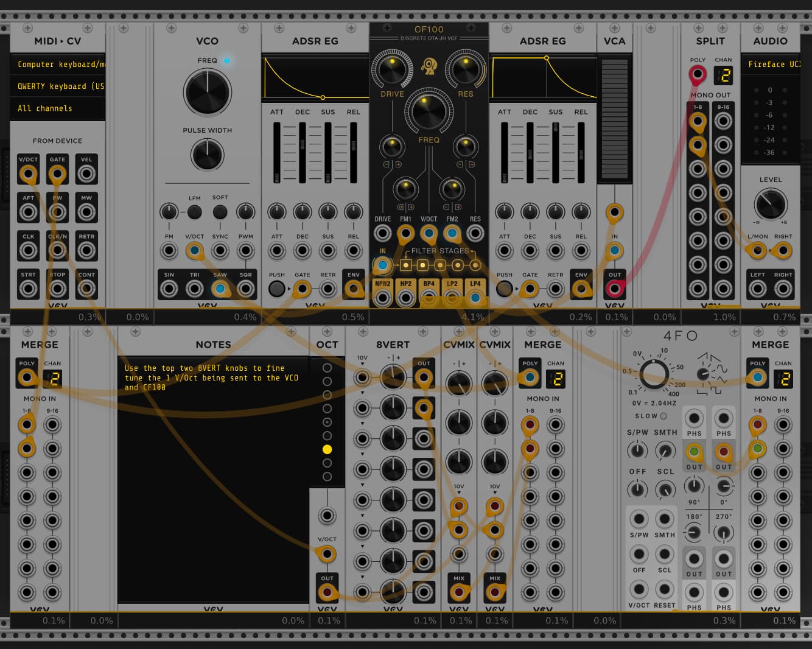Open the All channels MIDI dropdown

click(x=58, y=108)
